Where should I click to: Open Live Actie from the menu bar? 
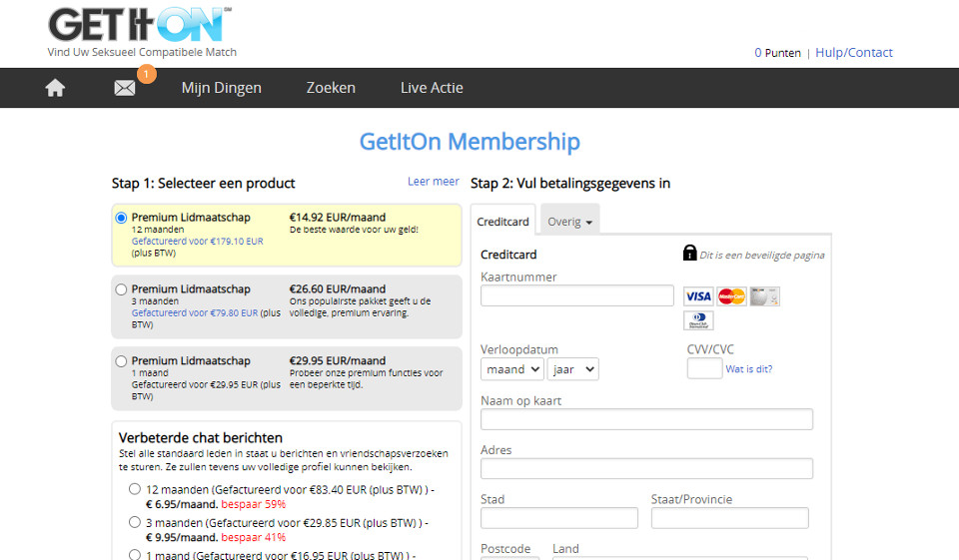(x=432, y=88)
